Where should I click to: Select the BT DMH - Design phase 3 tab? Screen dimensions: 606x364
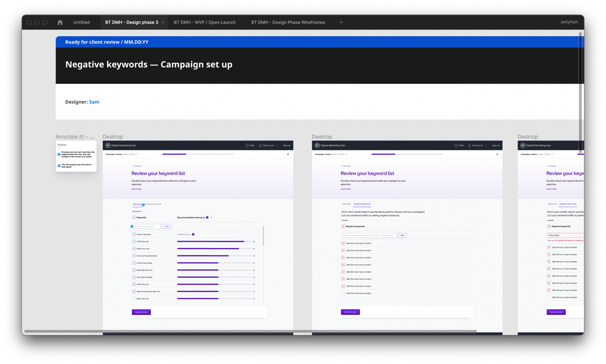132,22
